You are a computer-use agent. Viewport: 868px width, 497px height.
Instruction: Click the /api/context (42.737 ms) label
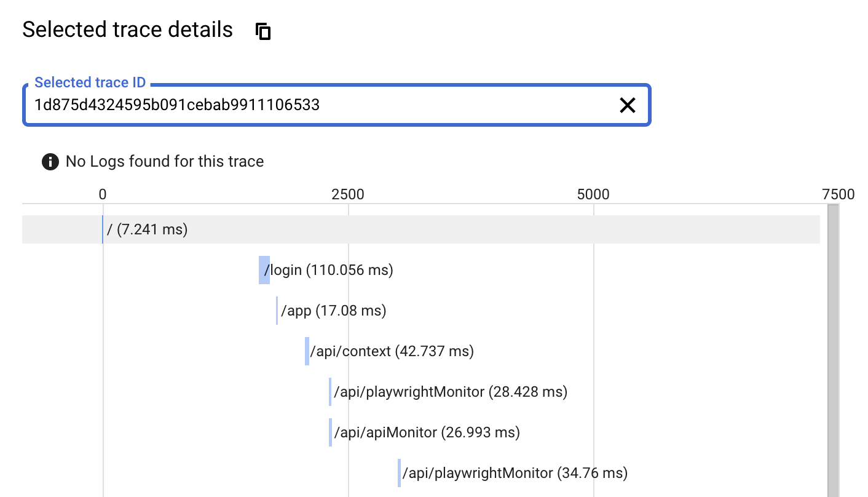[x=392, y=351]
